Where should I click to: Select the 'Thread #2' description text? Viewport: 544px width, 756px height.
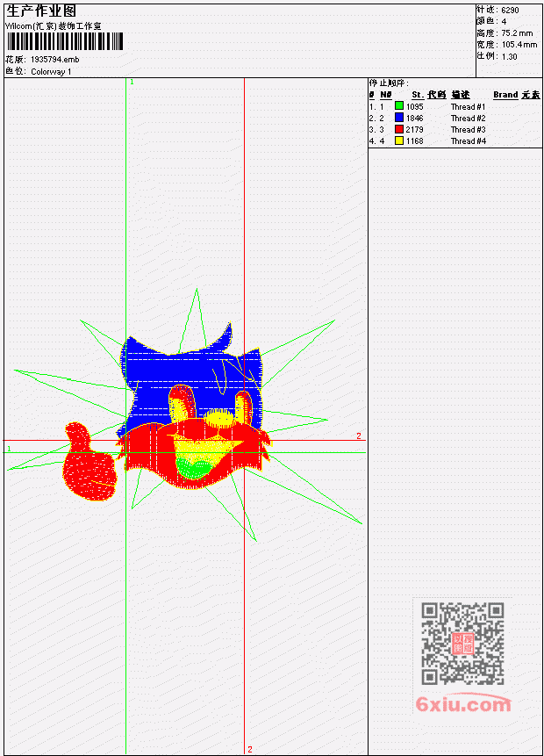point(468,119)
